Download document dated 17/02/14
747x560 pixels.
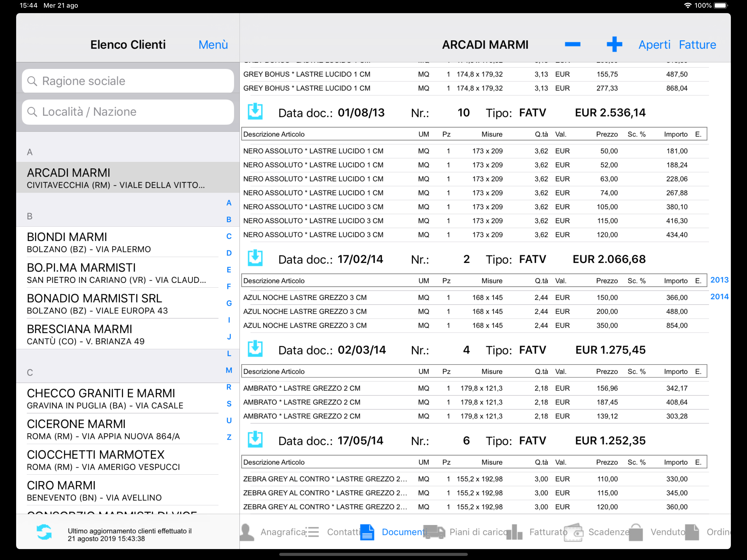click(255, 258)
